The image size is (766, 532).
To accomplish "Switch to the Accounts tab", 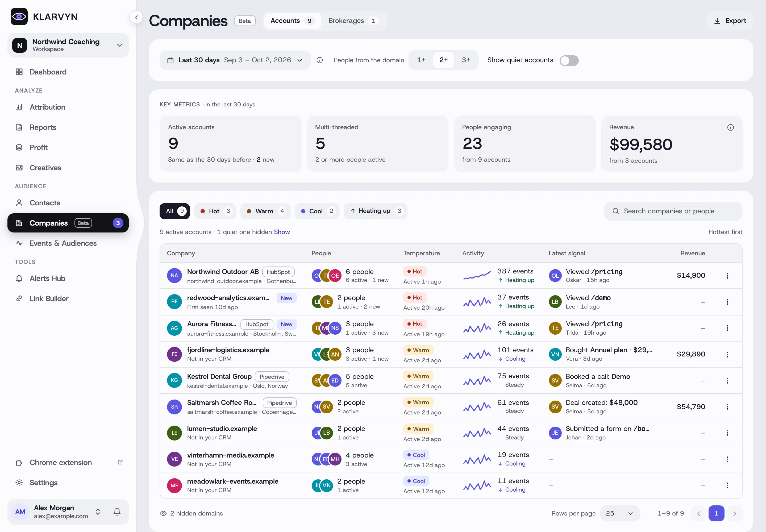I will [292, 21].
